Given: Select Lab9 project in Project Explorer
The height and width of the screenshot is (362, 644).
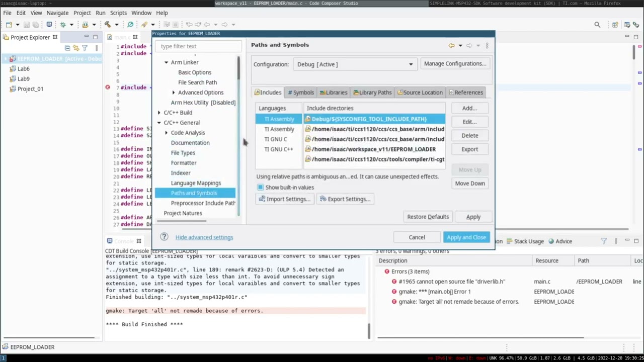Looking at the screenshot, I should point(23,79).
